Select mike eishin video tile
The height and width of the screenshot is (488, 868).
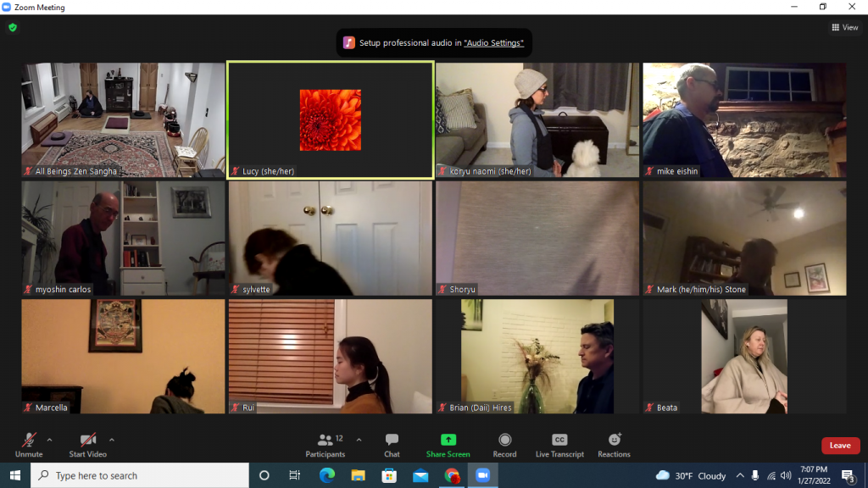point(744,120)
